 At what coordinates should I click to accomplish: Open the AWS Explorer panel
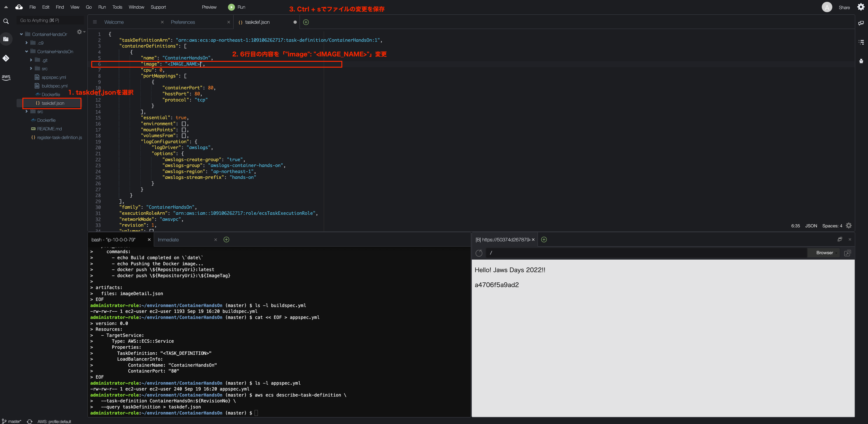point(6,77)
